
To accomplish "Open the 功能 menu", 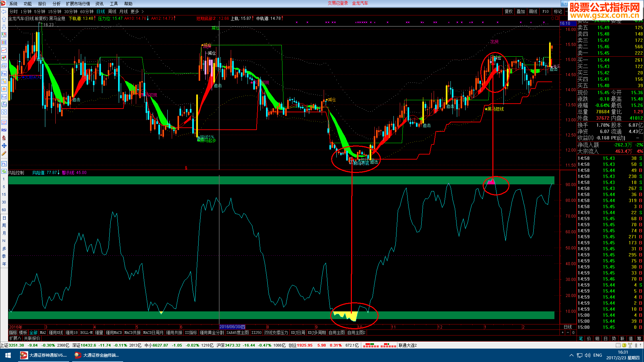I will [x=28, y=4].
